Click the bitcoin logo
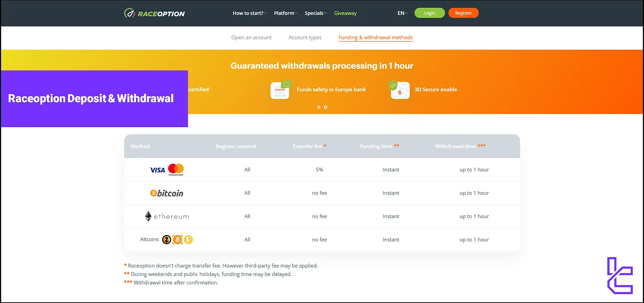The height and width of the screenshot is (303, 644). (167, 193)
